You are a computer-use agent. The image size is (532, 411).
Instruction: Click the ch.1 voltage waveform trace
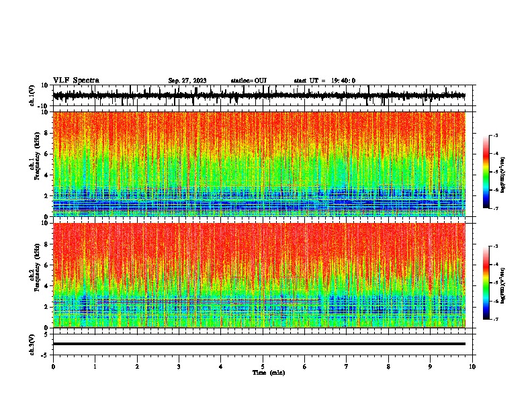259,95
